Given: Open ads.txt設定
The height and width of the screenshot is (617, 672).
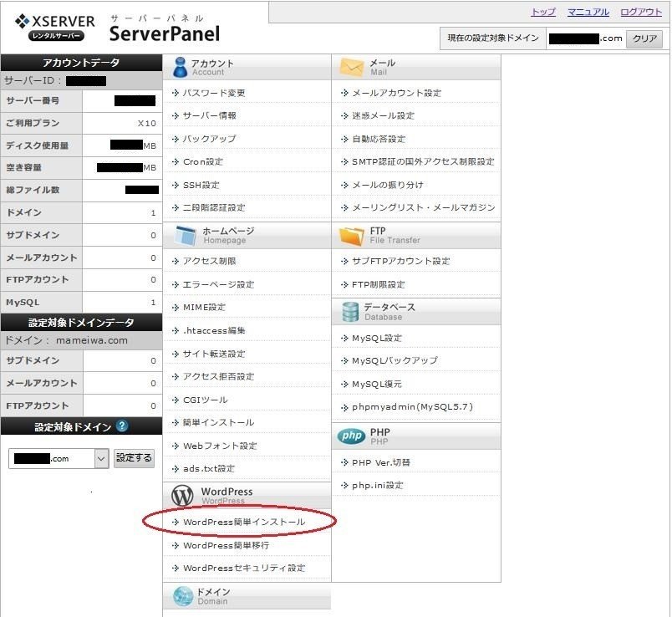Looking at the screenshot, I should [209, 468].
